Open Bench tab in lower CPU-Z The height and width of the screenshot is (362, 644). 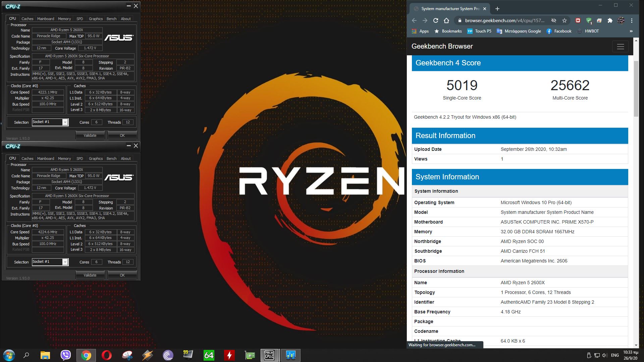111,159
